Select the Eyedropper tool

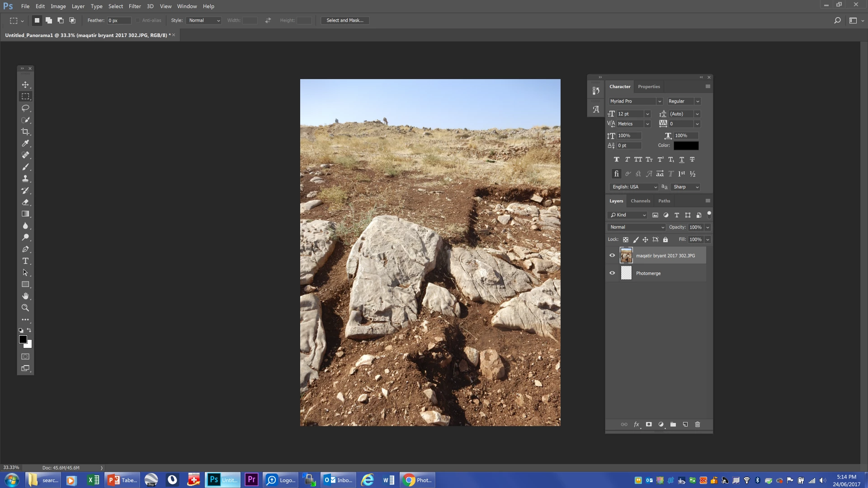(x=25, y=144)
